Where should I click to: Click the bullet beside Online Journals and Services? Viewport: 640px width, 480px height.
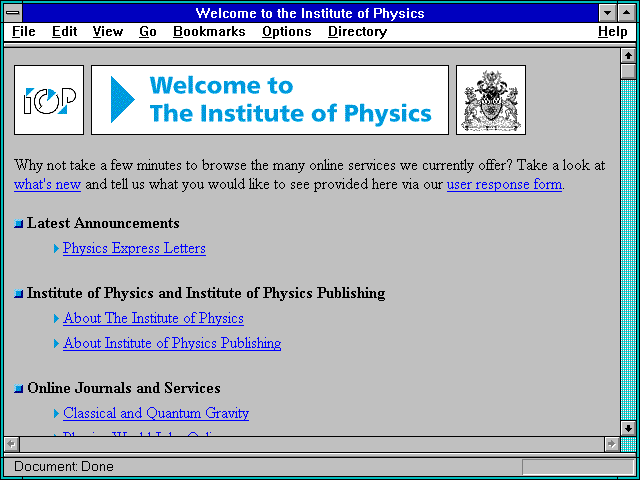18,389
